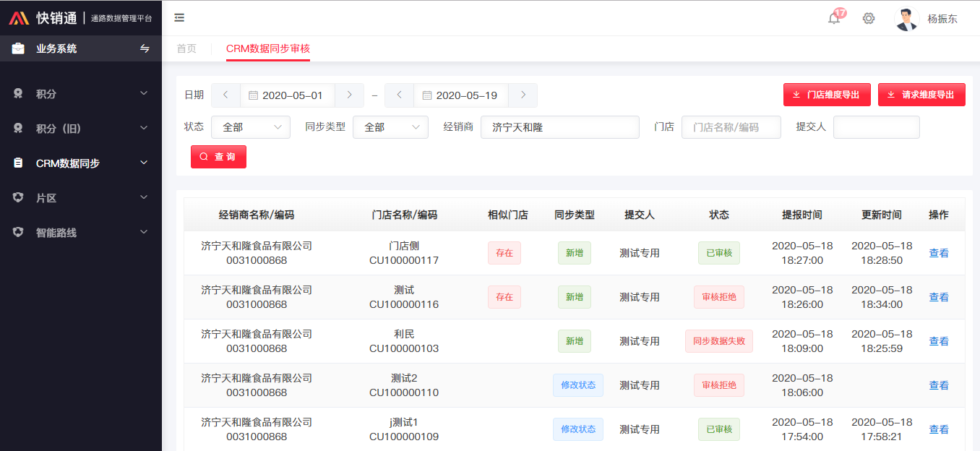The width and height of the screenshot is (980, 451).
Task: Toggle the sidebar collapse hamburger icon
Action: point(179,18)
